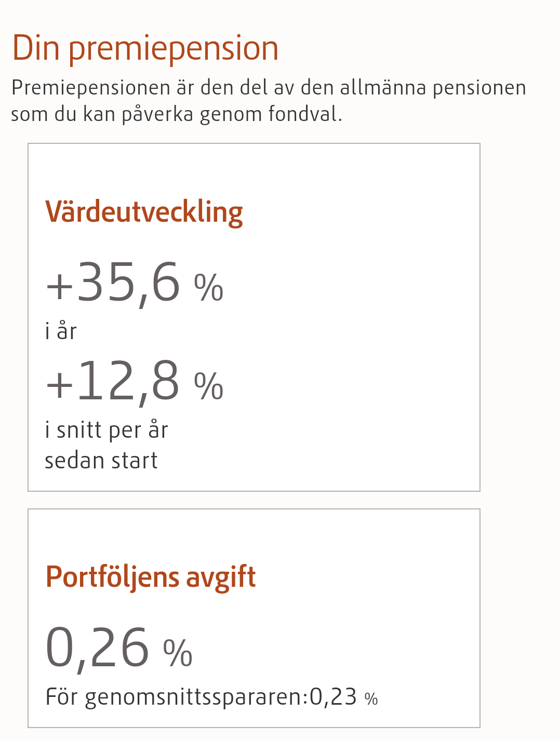Click the "Din premiepension" page heading
The width and height of the screenshot is (560, 740).
145,49
